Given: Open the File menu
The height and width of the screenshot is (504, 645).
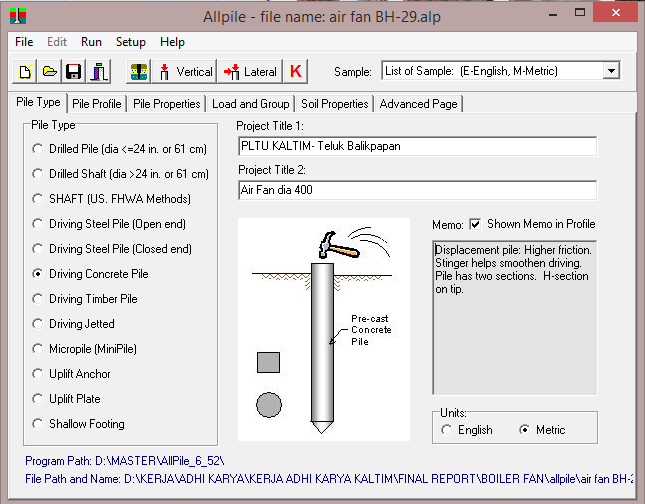Looking at the screenshot, I should (24, 42).
